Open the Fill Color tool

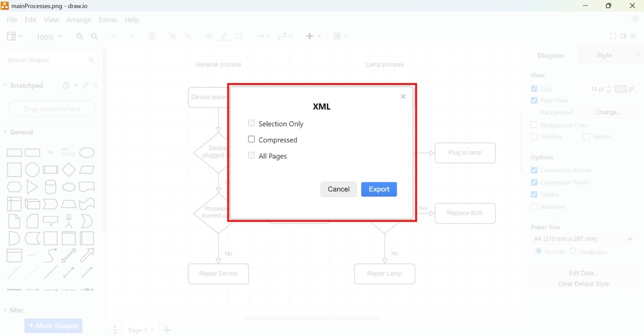pos(209,36)
